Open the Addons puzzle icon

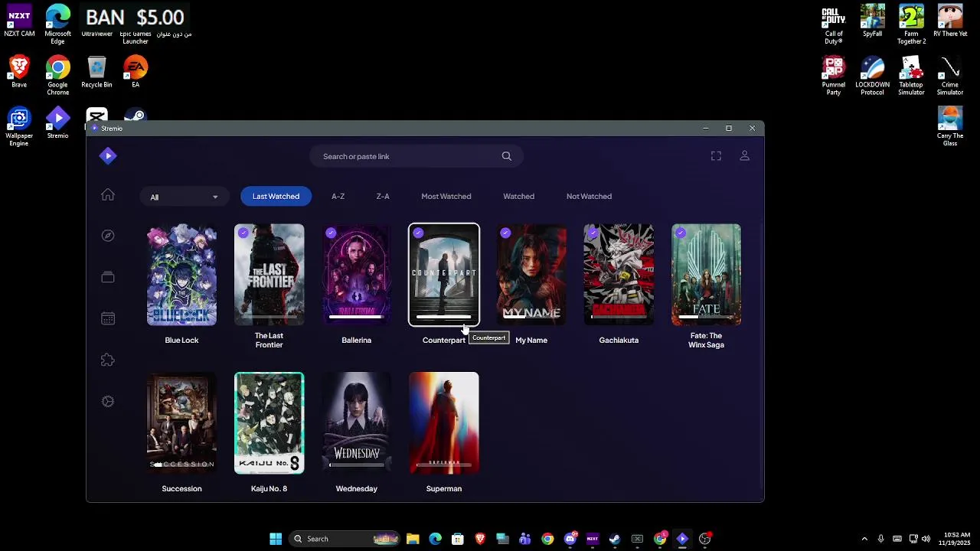pyautogui.click(x=108, y=360)
